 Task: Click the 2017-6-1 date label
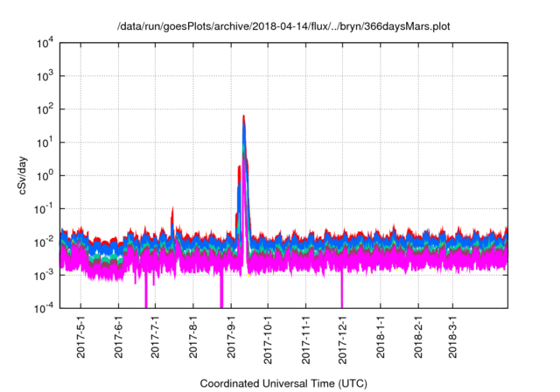tap(119, 337)
